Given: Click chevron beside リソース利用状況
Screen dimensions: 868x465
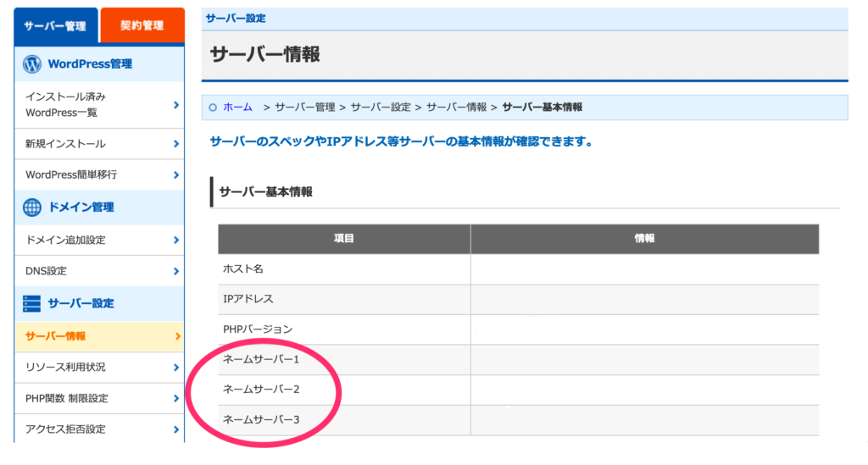Looking at the screenshot, I should pyautogui.click(x=176, y=367).
